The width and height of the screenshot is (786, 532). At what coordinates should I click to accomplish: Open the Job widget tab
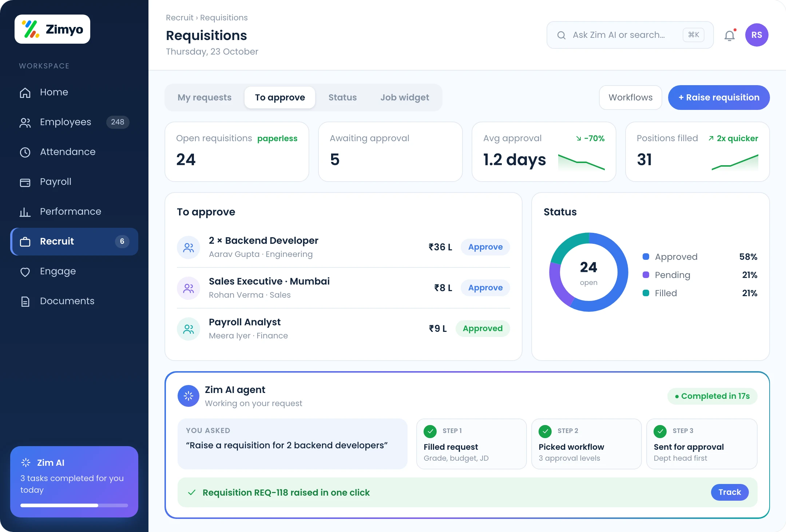tap(405, 98)
